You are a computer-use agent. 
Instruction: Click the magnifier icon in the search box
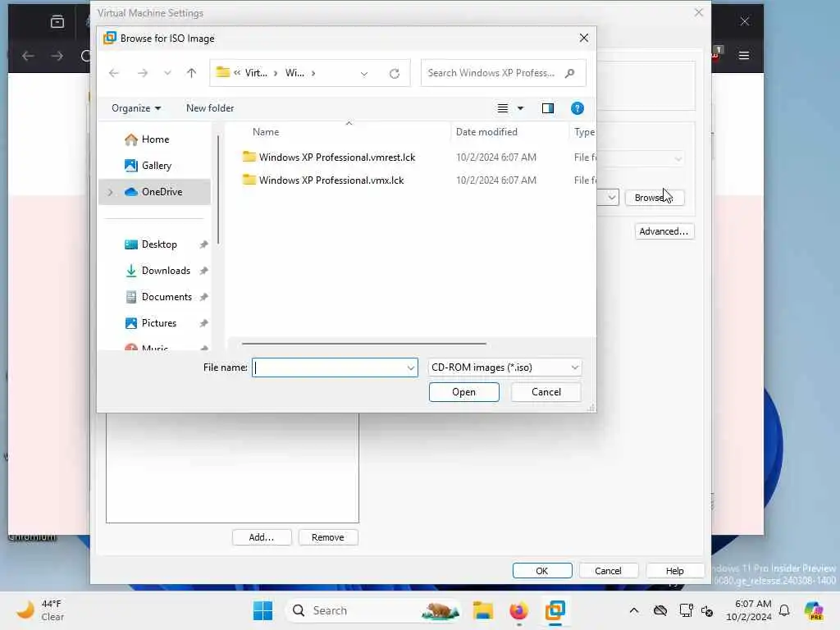569,73
